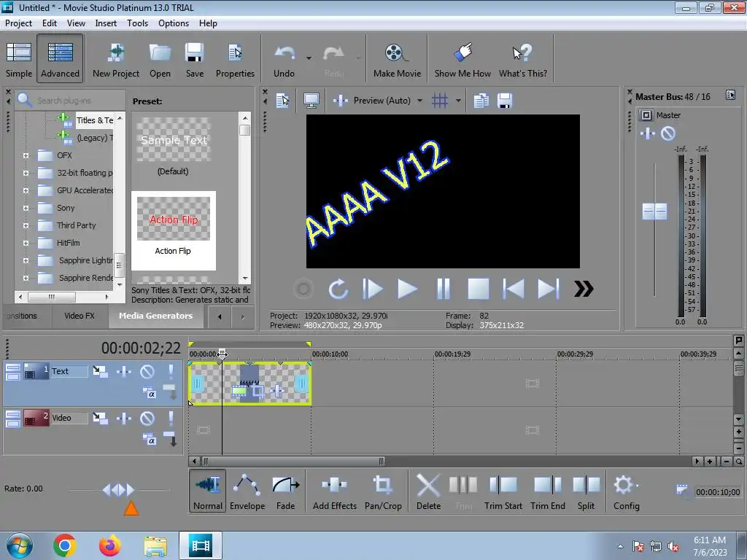
Task: Select the Envelope tool
Action: pyautogui.click(x=247, y=491)
